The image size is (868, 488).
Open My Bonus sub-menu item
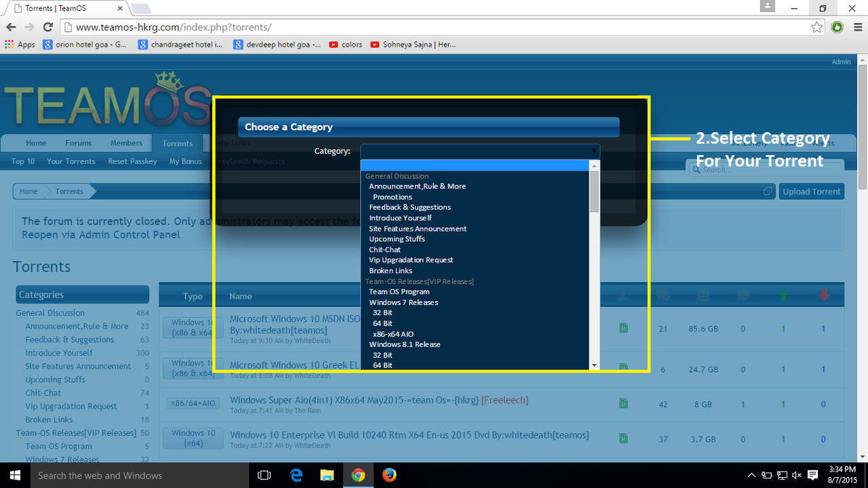click(186, 161)
